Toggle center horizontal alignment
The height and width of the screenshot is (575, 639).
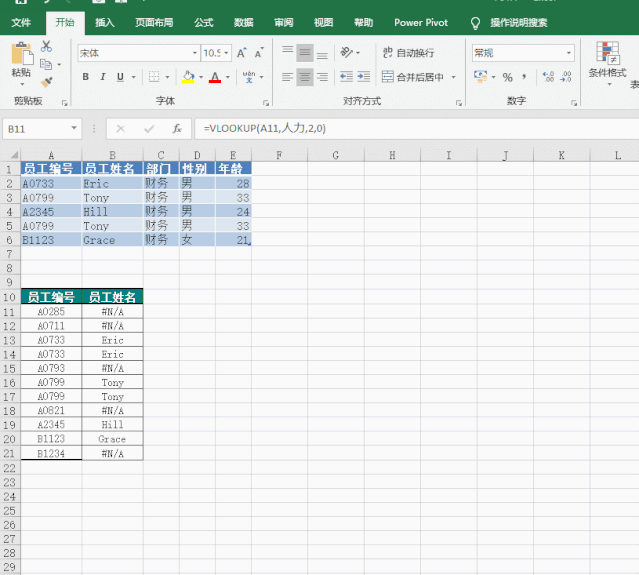[305, 77]
